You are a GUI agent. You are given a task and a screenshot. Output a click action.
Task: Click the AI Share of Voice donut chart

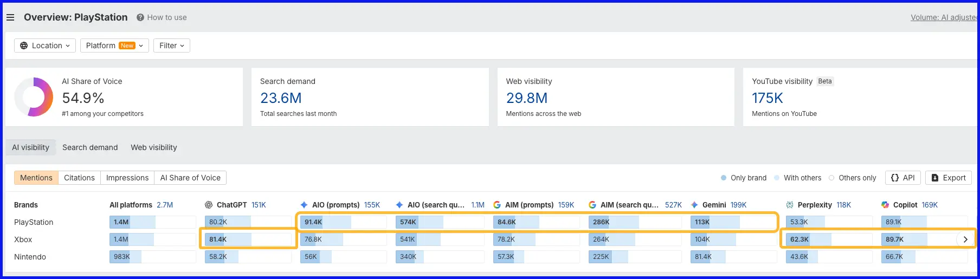(34, 97)
